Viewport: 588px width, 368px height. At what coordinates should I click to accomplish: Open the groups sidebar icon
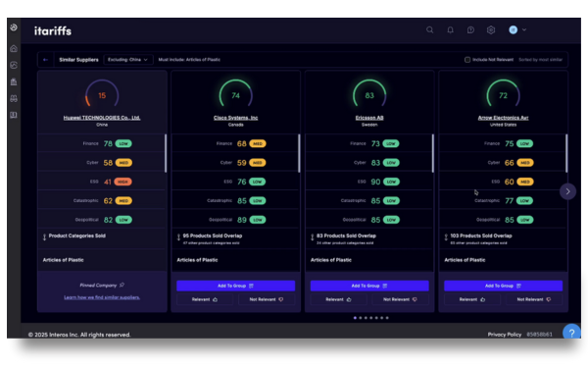coord(14,98)
